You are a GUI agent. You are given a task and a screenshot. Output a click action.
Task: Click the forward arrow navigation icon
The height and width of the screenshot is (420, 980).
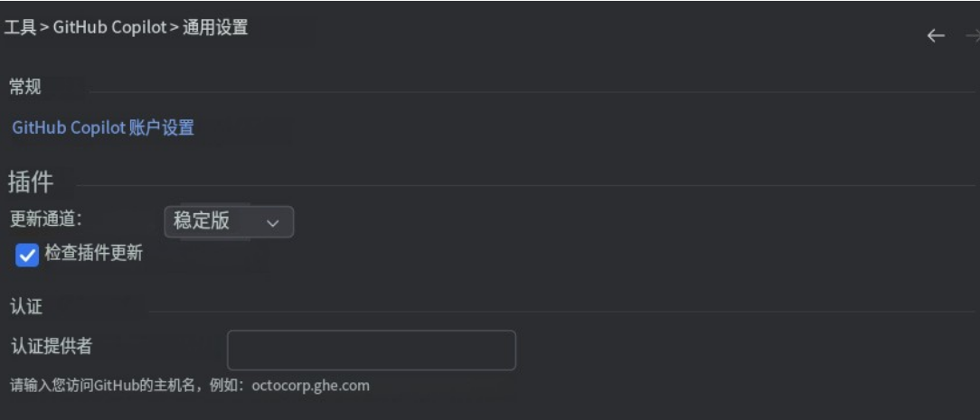pyautogui.click(x=972, y=36)
